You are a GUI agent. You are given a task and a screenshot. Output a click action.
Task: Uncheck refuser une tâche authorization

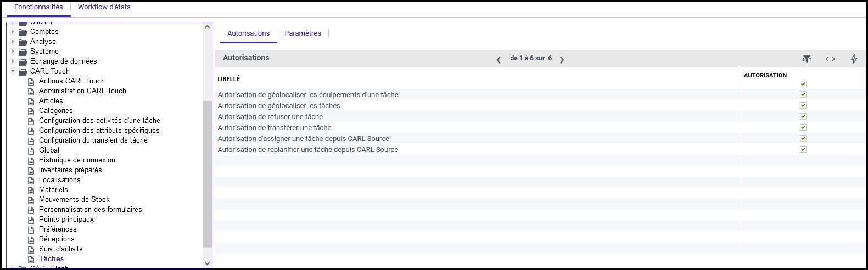(803, 116)
